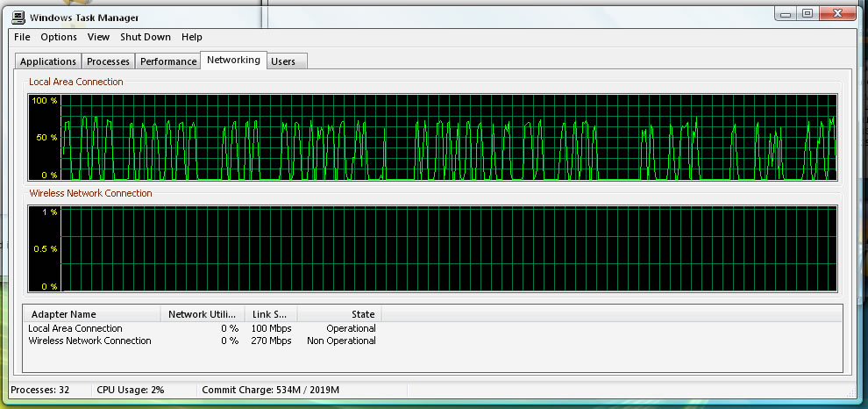Switch to the Applications tab
Screen dimensions: 868x409
click(48, 61)
